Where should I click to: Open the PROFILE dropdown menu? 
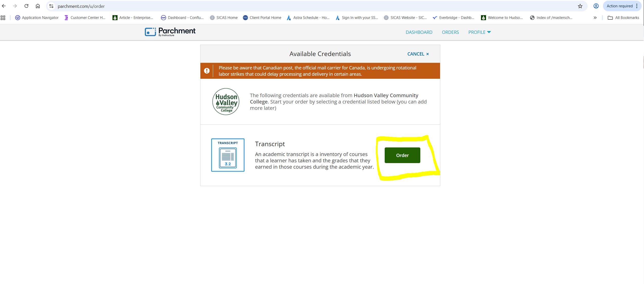click(x=479, y=32)
